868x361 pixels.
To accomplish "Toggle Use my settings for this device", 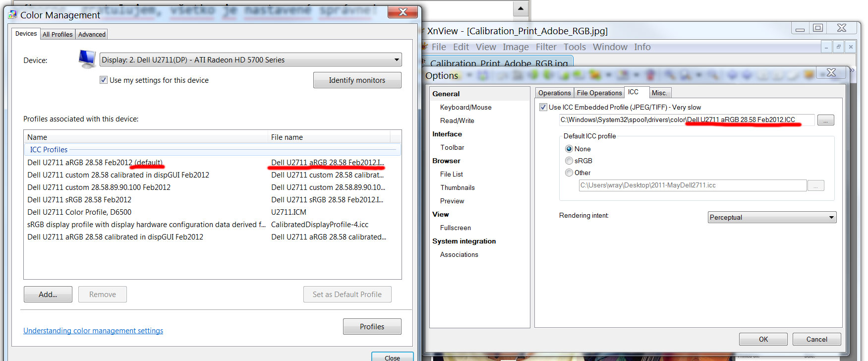I will tap(104, 80).
